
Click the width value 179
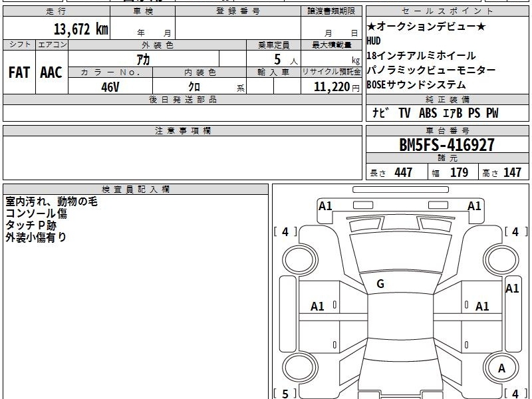459,172
